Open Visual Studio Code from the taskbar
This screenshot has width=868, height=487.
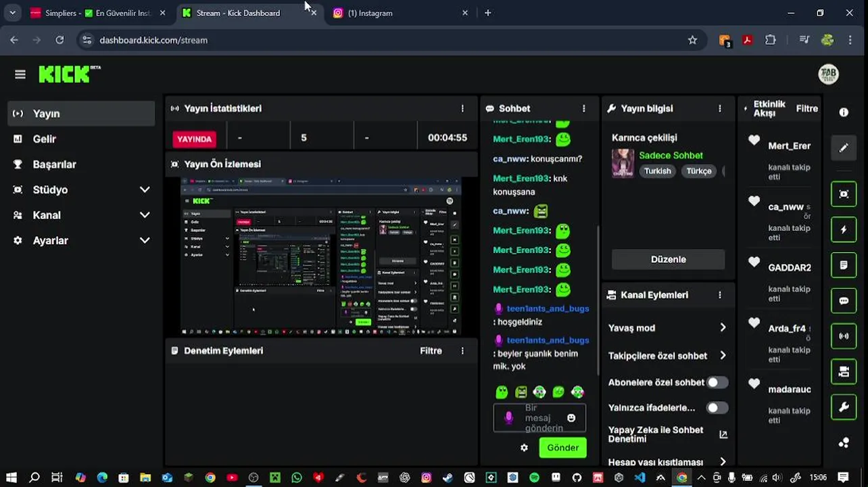[641, 478]
